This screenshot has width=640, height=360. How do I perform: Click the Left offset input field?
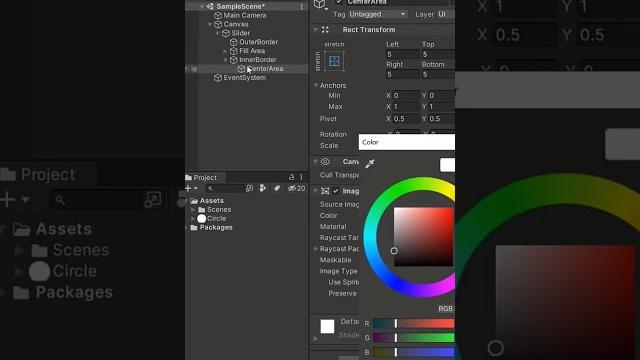pos(402,54)
